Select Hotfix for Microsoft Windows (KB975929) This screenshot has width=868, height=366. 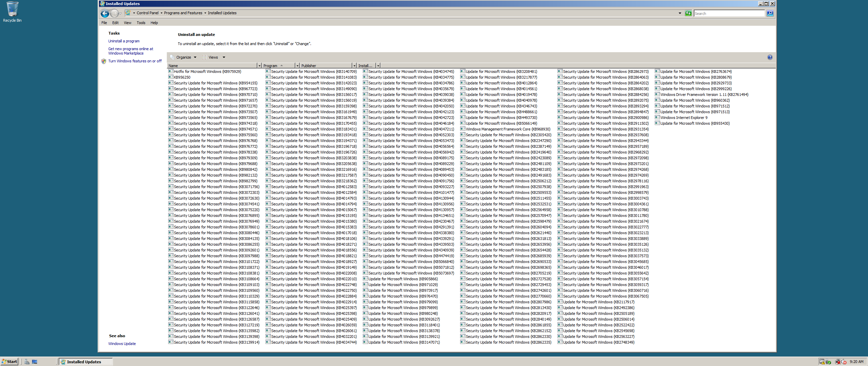[207, 72]
